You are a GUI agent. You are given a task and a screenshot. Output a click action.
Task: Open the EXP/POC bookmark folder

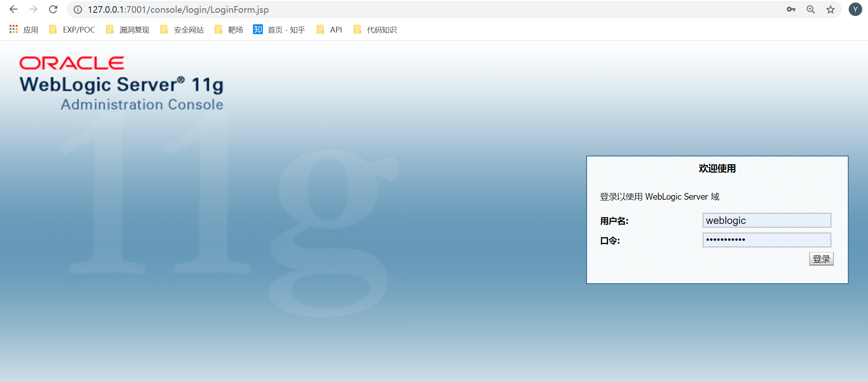(x=72, y=30)
